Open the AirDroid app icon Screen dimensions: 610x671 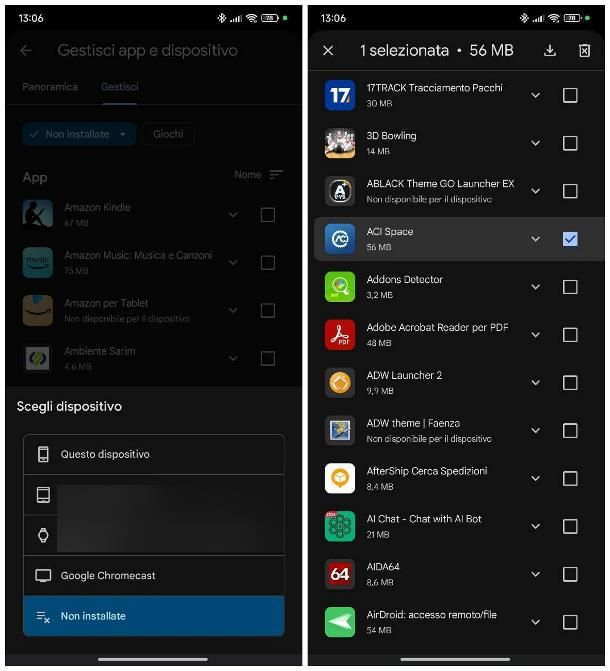pyautogui.click(x=340, y=622)
